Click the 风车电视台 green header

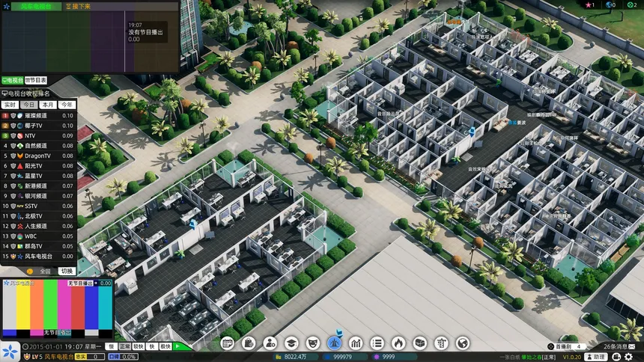pyautogui.click(x=36, y=7)
